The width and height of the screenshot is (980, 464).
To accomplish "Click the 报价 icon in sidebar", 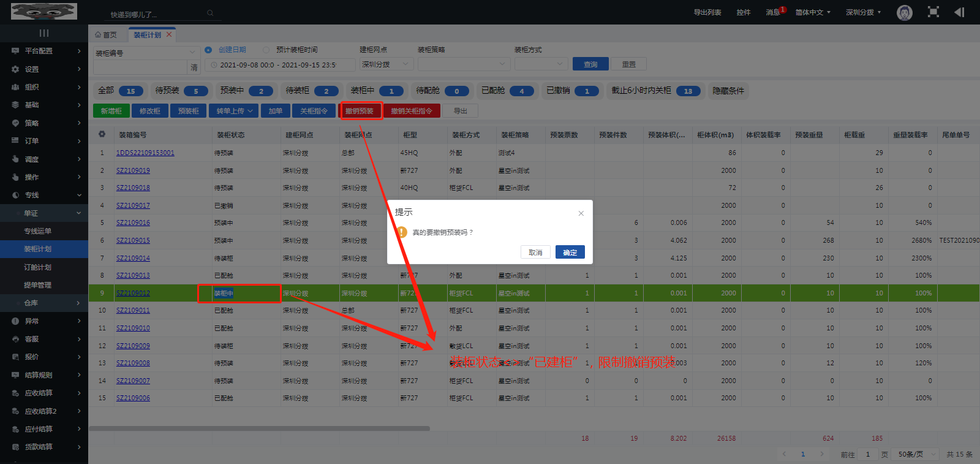I will (15, 357).
